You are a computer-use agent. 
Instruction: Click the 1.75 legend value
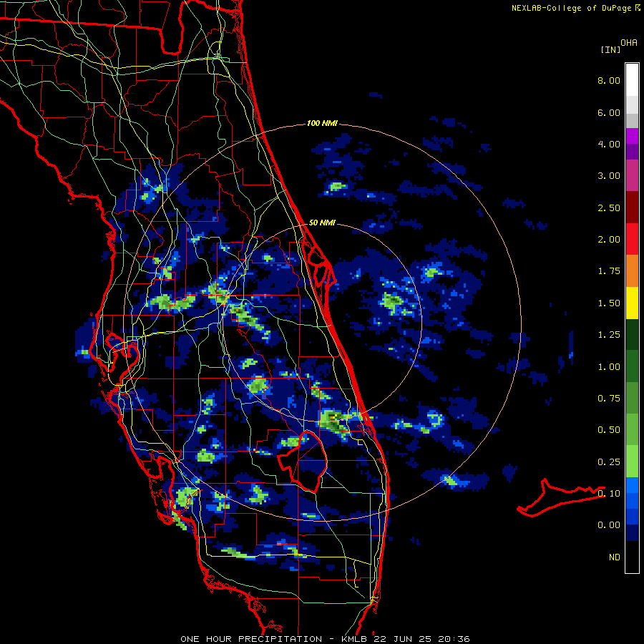pos(609,271)
